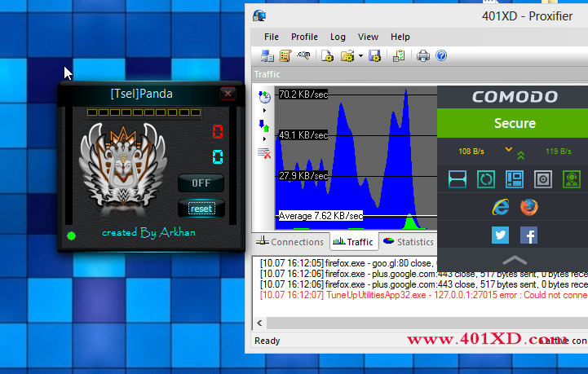Open the Profile menu
Image resolution: width=588 pixels, height=374 pixels.
pos(304,37)
